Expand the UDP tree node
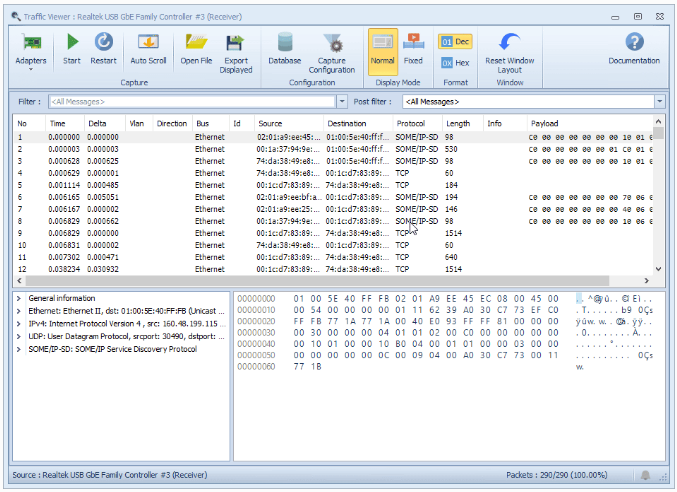The width and height of the screenshot is (677, 492). [x=19, y=337]
